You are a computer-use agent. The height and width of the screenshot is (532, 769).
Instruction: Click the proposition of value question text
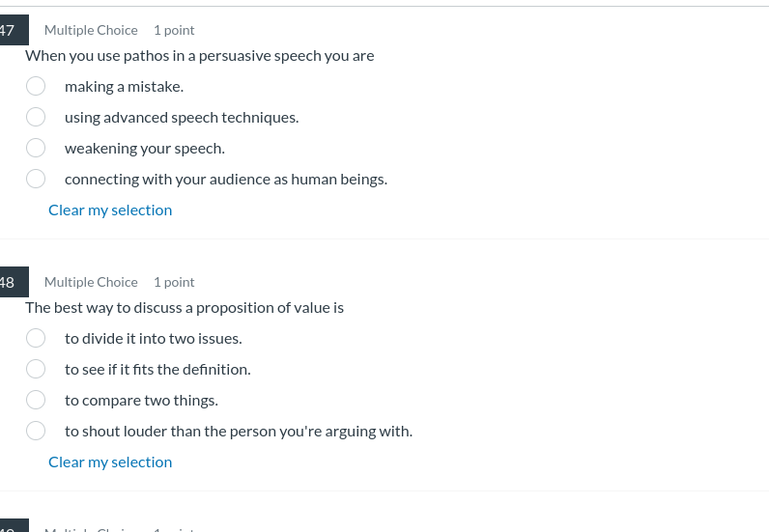[185, 307]
